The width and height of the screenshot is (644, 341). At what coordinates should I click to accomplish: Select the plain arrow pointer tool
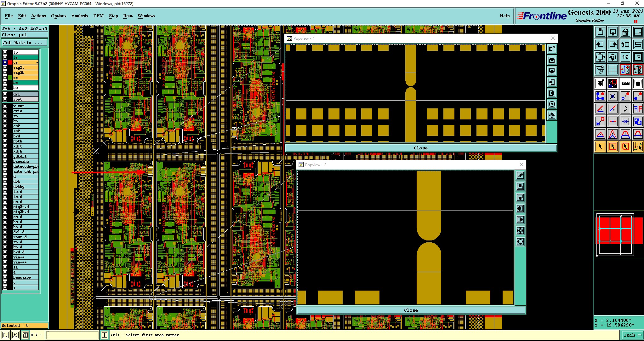600,147
